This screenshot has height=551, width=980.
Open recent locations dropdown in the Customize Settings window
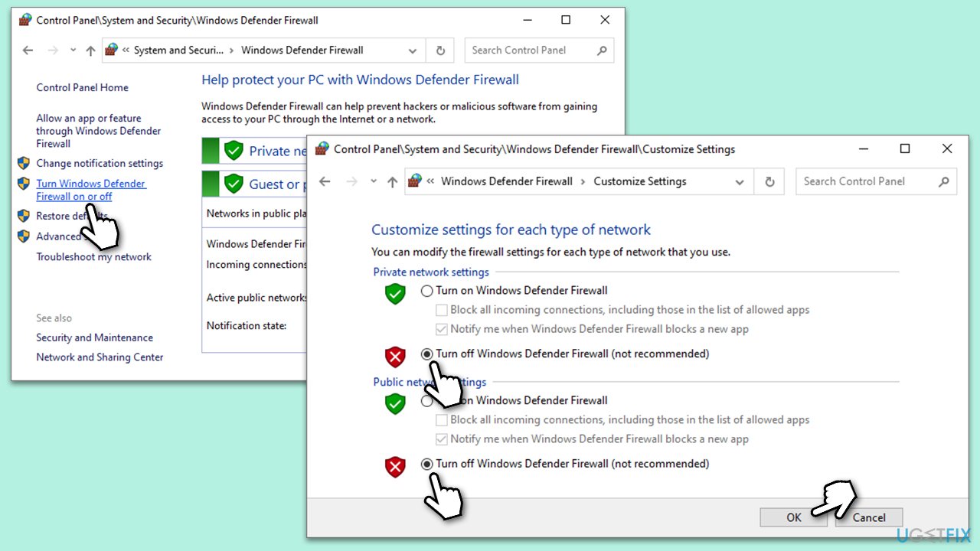pos(374,181)
